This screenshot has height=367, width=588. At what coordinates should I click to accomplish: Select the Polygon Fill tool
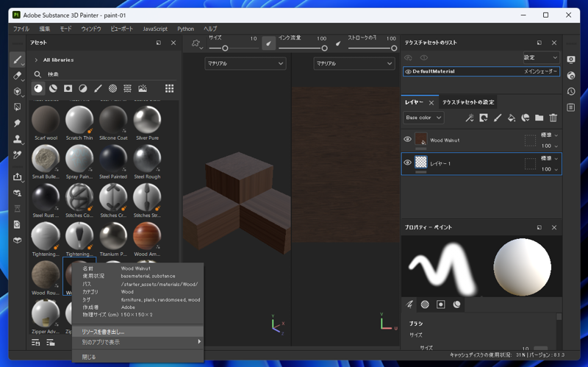(x=17, y=107)
